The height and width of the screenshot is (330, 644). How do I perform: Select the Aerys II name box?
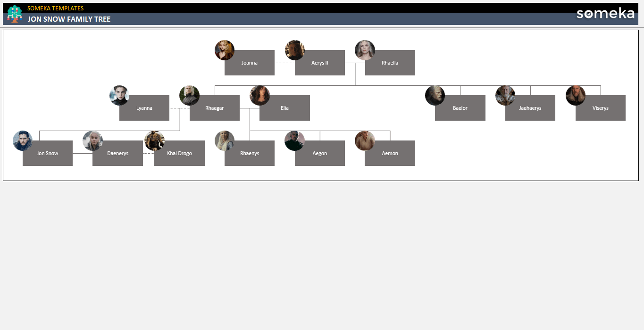point(320,63)
